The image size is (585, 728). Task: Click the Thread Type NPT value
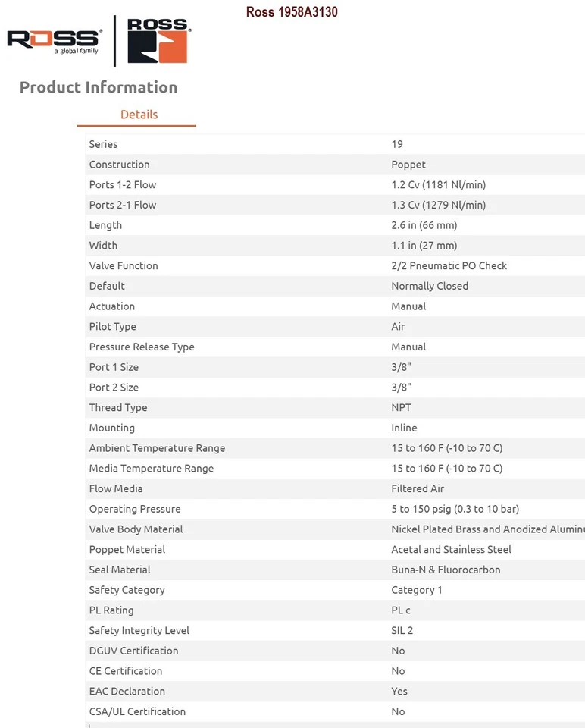[x=401, y=408]
